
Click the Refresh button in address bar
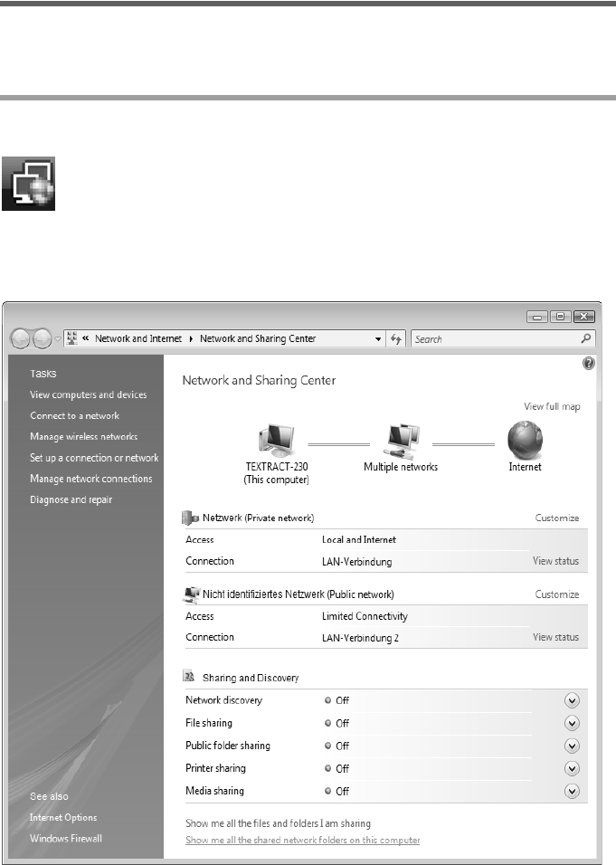pyautogui.click(x=396, y=338)
